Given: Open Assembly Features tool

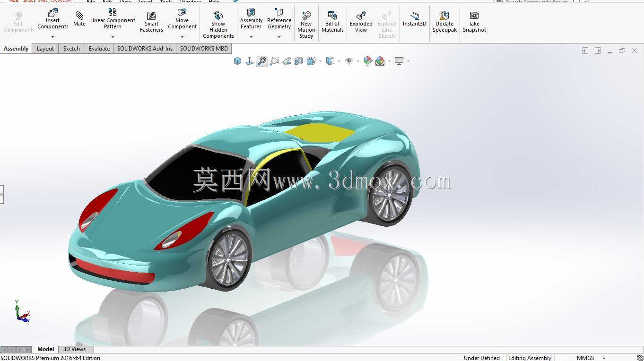Looking at the screenshot, I should tap(251, 19).
